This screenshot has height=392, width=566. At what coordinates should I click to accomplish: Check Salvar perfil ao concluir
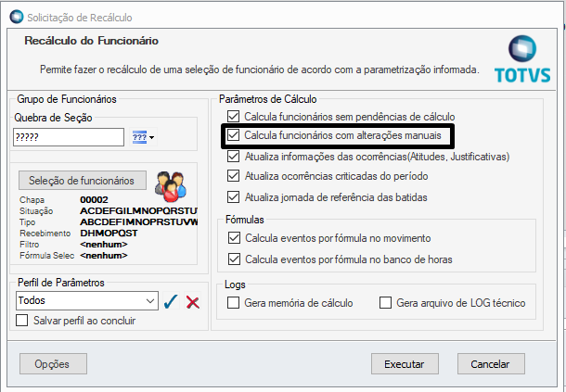click(x=22, y=321)
